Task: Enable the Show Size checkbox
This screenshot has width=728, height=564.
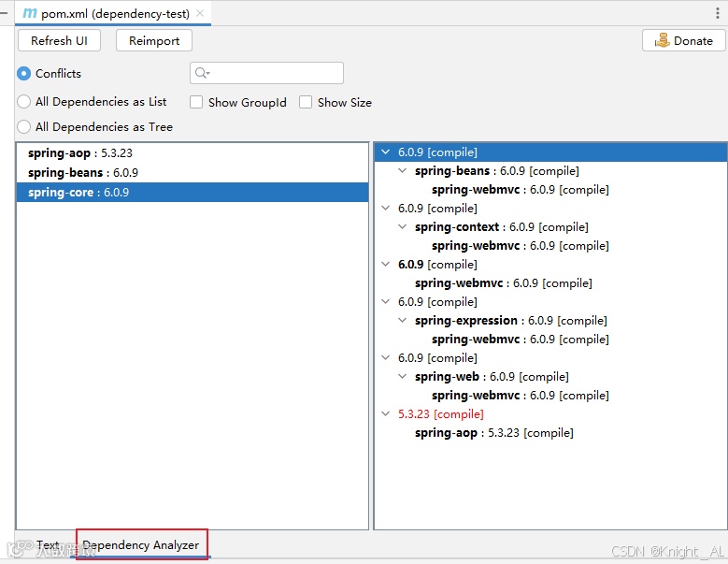Action: pos(306,102)
